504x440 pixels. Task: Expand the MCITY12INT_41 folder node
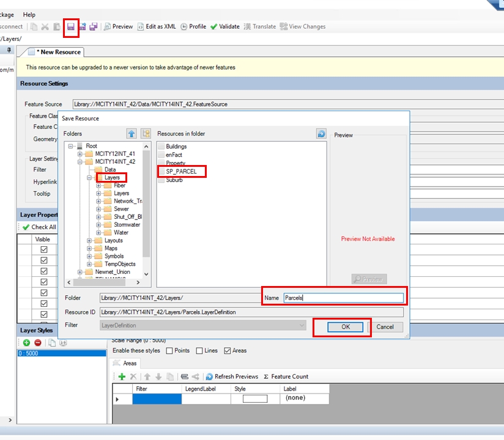[80, 154]
